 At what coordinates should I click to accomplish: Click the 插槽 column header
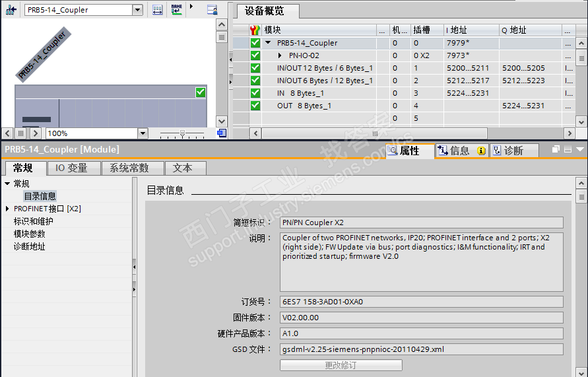pos(427,30)
